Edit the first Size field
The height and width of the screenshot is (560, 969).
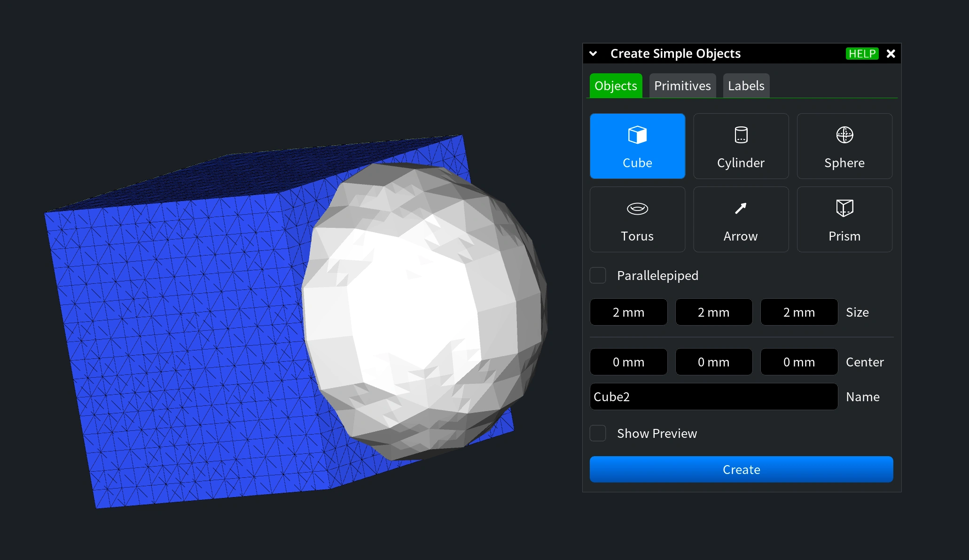pyautogui.click(x=628, y=312)
